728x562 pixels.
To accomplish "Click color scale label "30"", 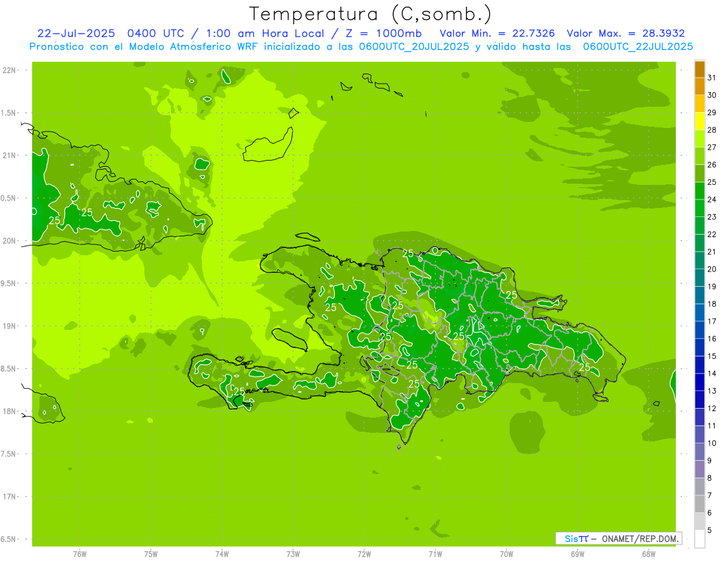I will click(x=712, y=95).
